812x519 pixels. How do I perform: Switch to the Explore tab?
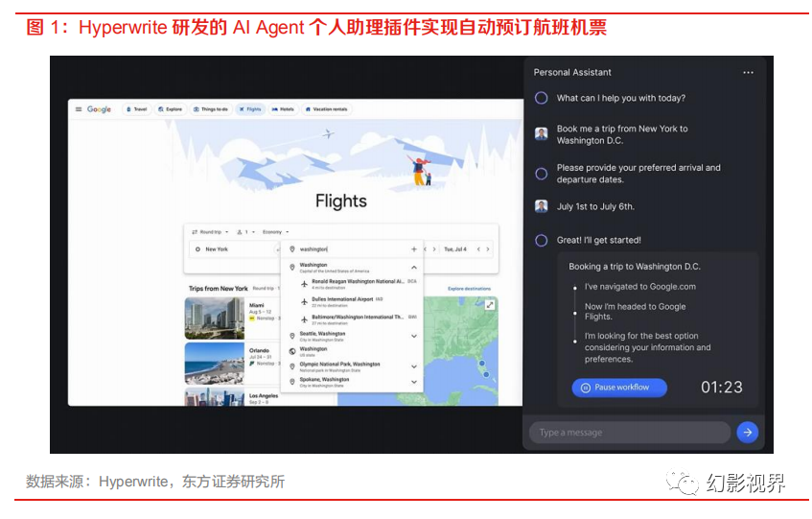pyautogui.click(x=171, y=109)
